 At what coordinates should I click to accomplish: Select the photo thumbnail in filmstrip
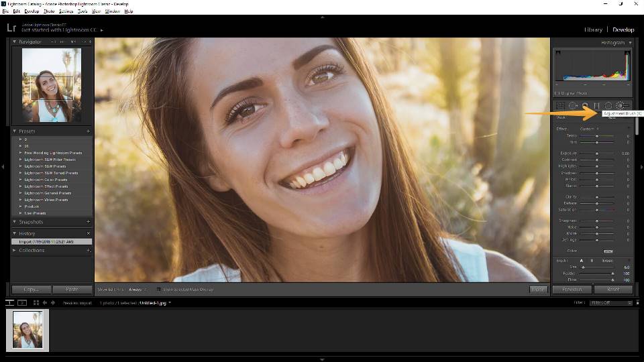(28, 330)
